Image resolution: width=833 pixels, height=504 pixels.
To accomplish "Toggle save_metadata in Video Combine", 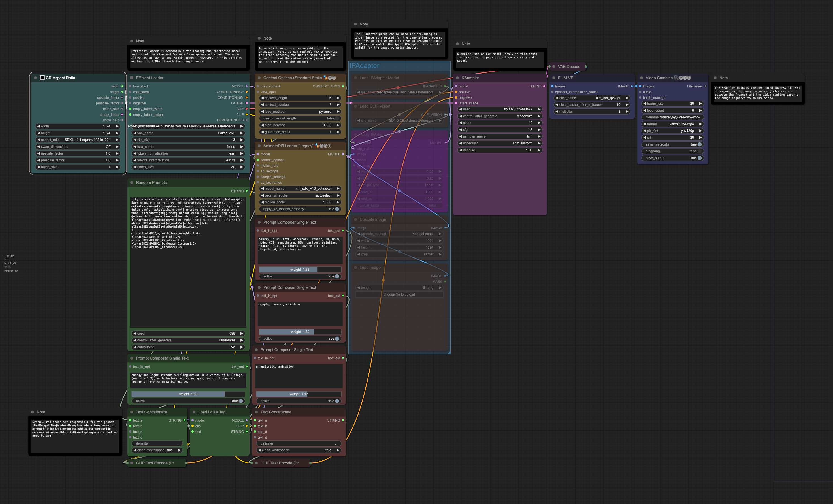I will (699, 144).
